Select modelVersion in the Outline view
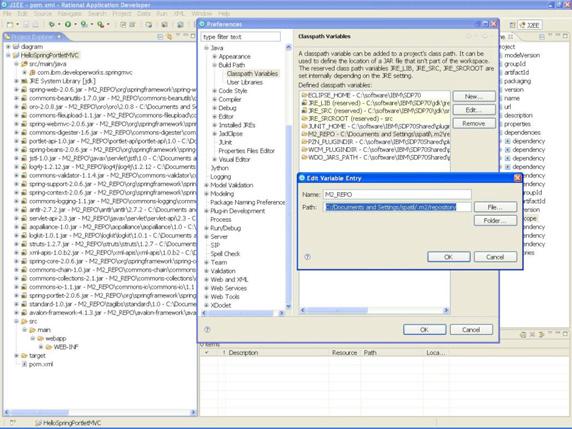 [522, 55]
